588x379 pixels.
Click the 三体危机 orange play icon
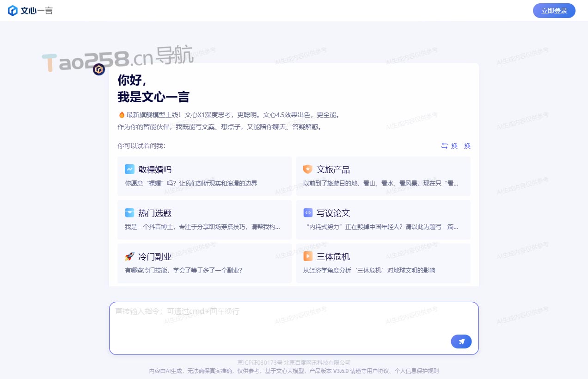[308, 256]
